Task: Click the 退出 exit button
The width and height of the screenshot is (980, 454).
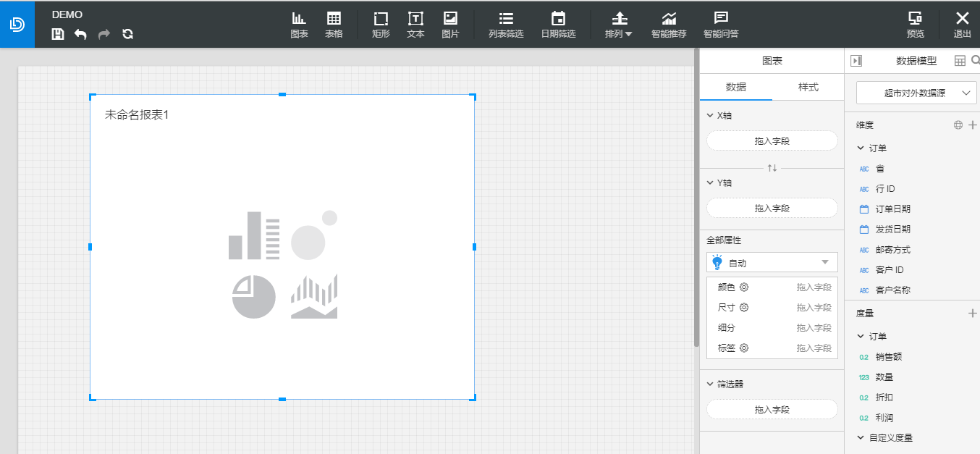Action: coord(962,25)
